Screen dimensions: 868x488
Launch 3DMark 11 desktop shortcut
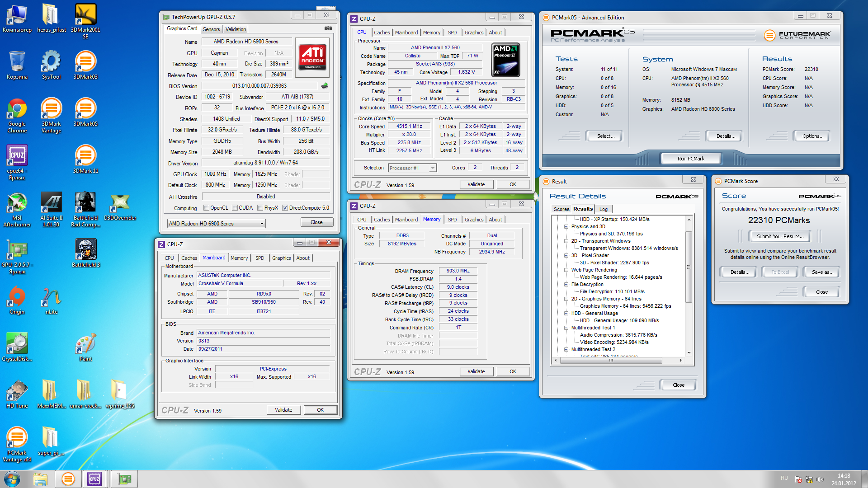[x=85, y=159]
